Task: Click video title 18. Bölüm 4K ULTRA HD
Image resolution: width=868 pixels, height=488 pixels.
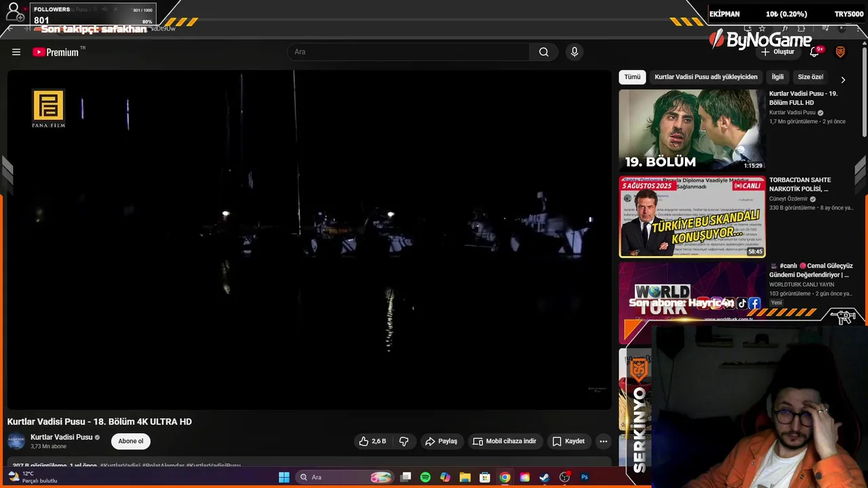Action: tap(100, 422)
